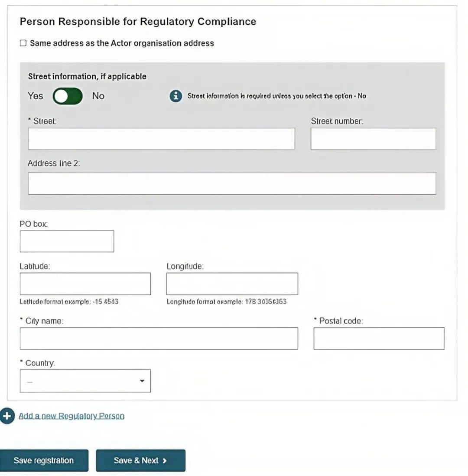
Task: Tick Same address as the Actor organisation address
Action: [23, 43]
